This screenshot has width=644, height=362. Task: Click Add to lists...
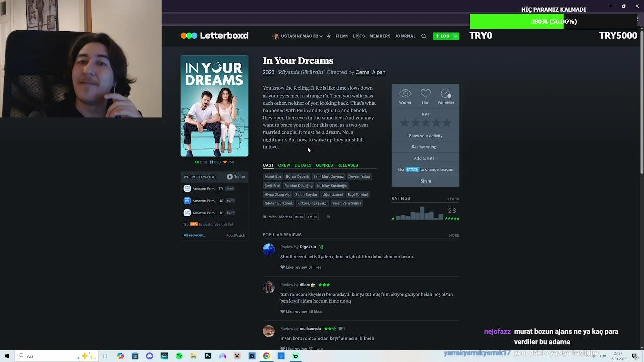[x=426, y=158]
